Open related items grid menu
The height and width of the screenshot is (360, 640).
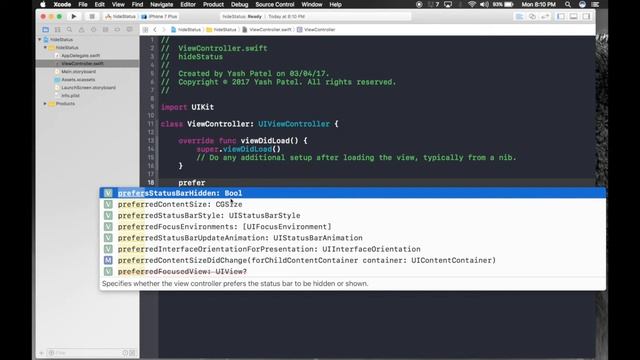(x=145, y=30)
